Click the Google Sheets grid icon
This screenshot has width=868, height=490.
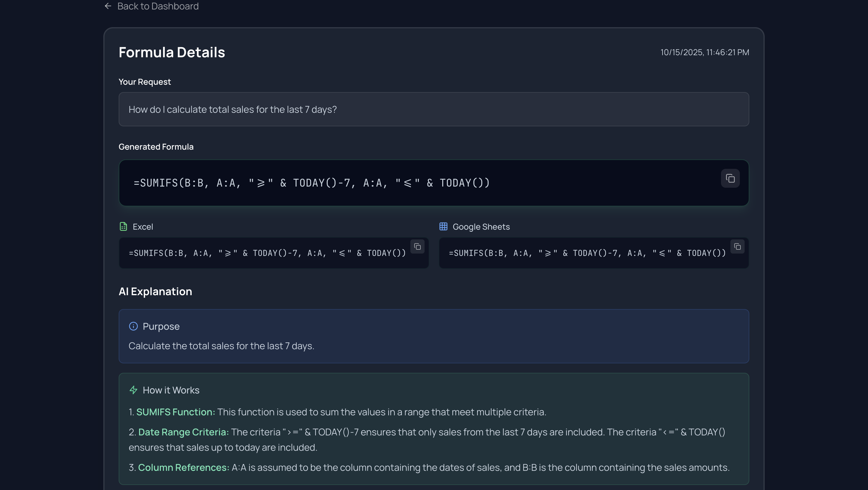click(443, 226)
